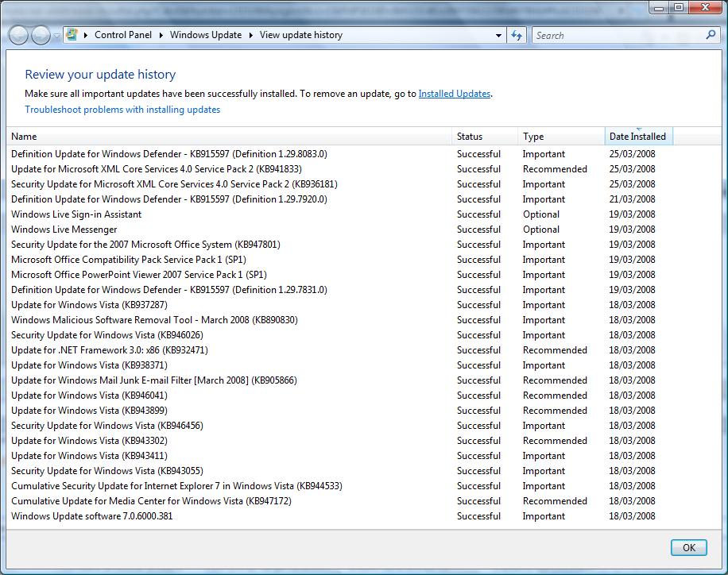Select Windows Update software 7.0.6000.381 entry
Screen dimensions: 728x575
pos(92,516)
